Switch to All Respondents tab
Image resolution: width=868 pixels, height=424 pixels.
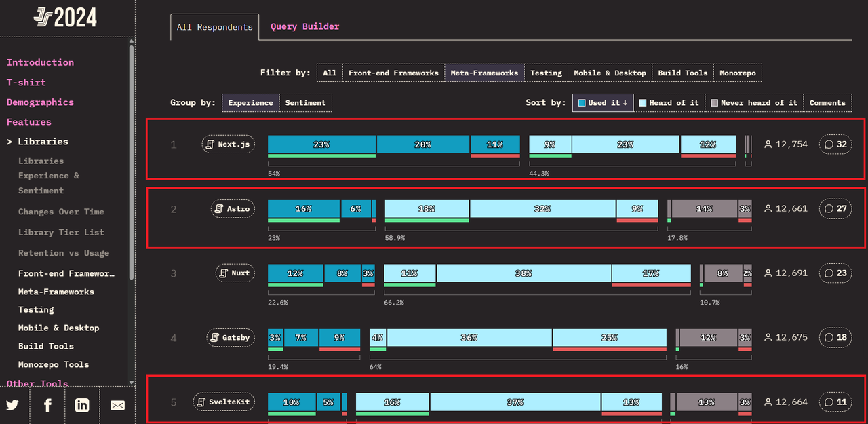click(214, 27)
